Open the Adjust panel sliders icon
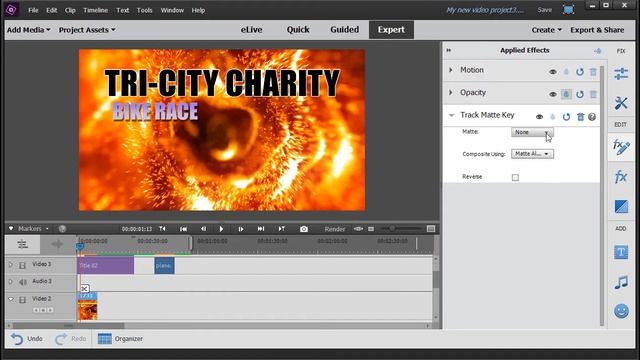This screenshot has width=640, height=360. click(621, 74)
